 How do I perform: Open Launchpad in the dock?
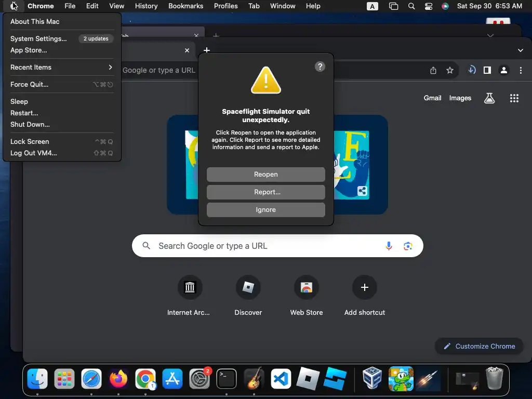(x=64, y=379)
